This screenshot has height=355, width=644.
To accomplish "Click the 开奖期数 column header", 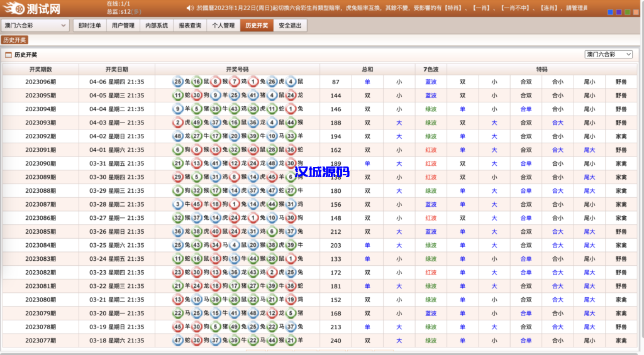I will click(x=41, y=69).
